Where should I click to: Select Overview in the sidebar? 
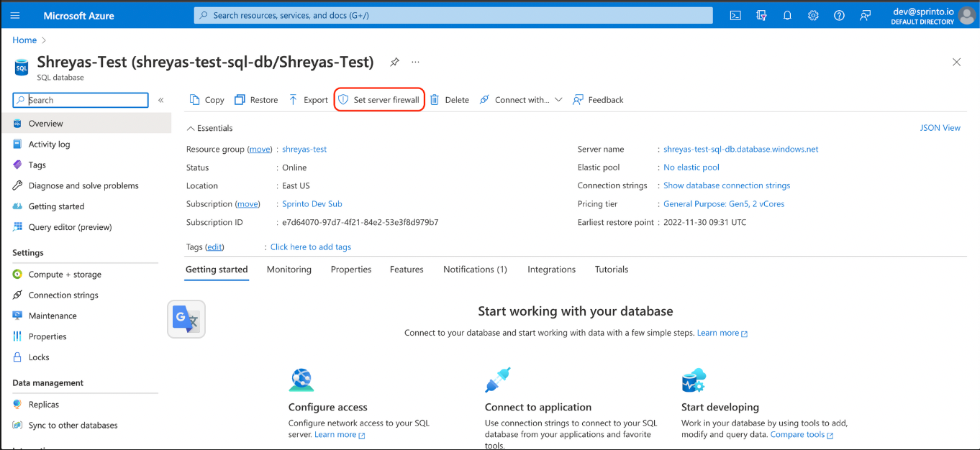(86, 124)
